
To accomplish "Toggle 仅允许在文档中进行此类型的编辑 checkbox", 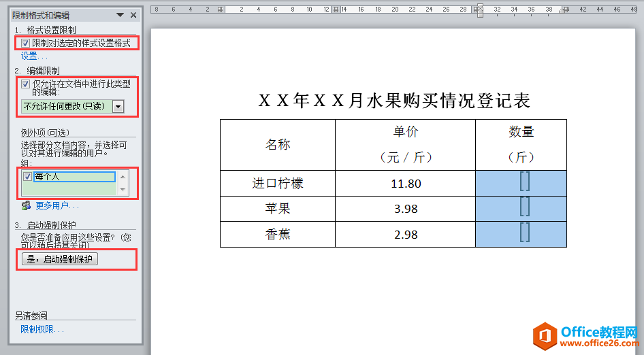I will click(25, 84).
